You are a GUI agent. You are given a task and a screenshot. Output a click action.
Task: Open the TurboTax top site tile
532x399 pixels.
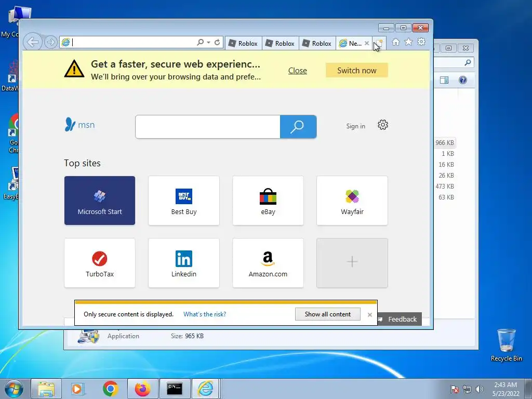click(100, 263)
